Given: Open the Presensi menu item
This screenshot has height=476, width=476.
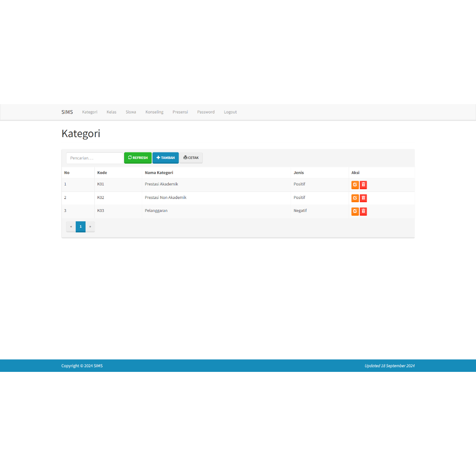Looking at the screenshot, I should pos(180,112).
